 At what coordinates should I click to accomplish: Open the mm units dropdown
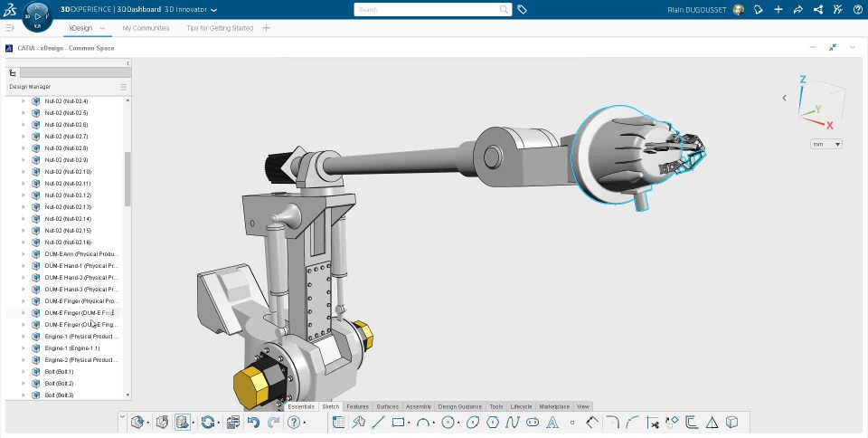point(826,144)
